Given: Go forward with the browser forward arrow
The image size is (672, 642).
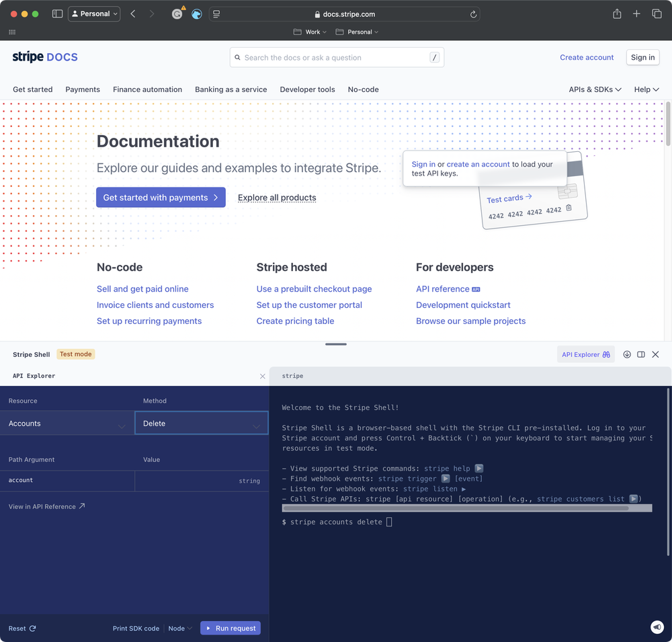Looking at the screenshot, I should (152, 13).
